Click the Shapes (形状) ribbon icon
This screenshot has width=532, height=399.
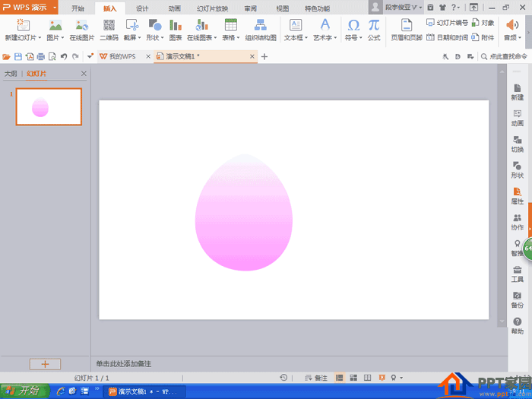[x=155, y=25]
